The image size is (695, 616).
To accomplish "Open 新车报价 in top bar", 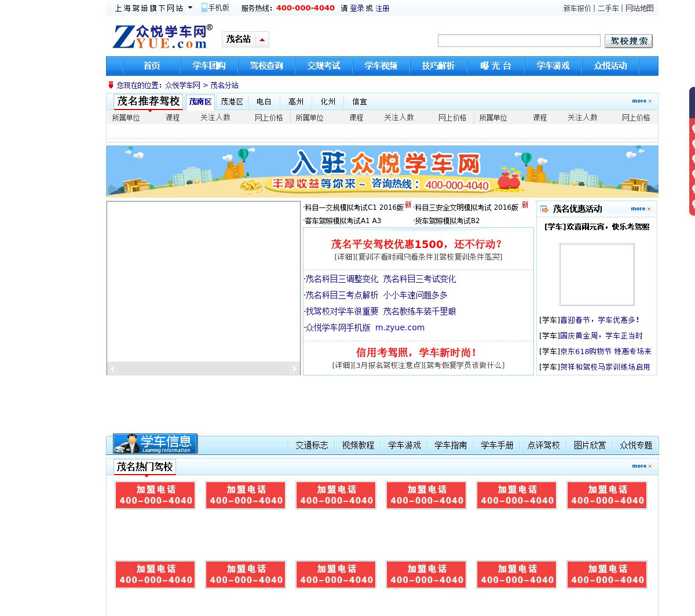I will point(577,8).
